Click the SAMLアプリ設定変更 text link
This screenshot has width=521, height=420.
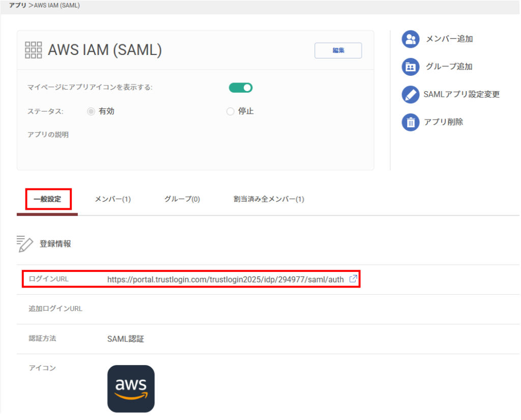(461, 95)
